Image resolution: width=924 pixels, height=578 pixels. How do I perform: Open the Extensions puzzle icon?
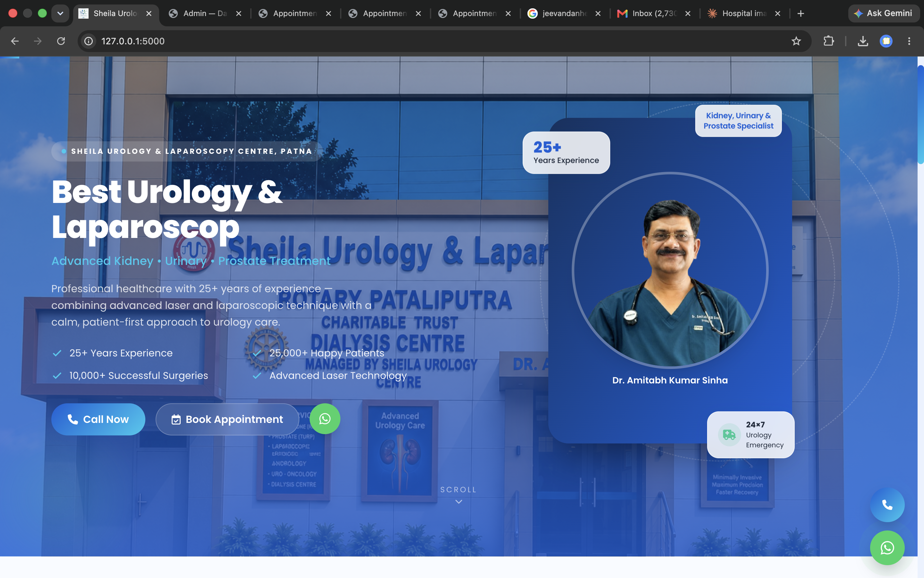828,41
